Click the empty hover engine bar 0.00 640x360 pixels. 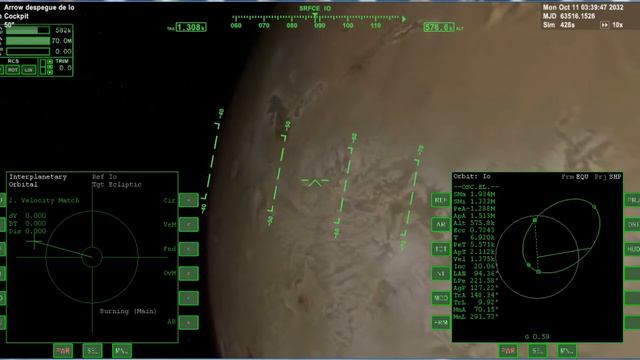[x=28, y=51]
